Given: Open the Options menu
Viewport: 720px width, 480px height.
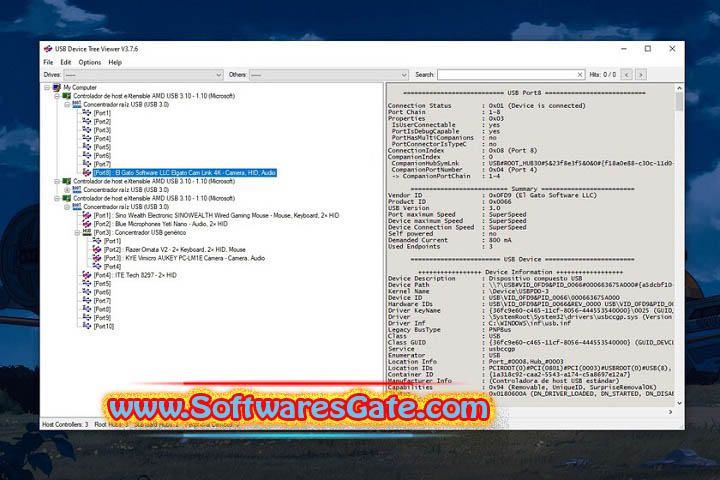Looking at the screenshot, I should pyautogui.click(x=90, y=62).
